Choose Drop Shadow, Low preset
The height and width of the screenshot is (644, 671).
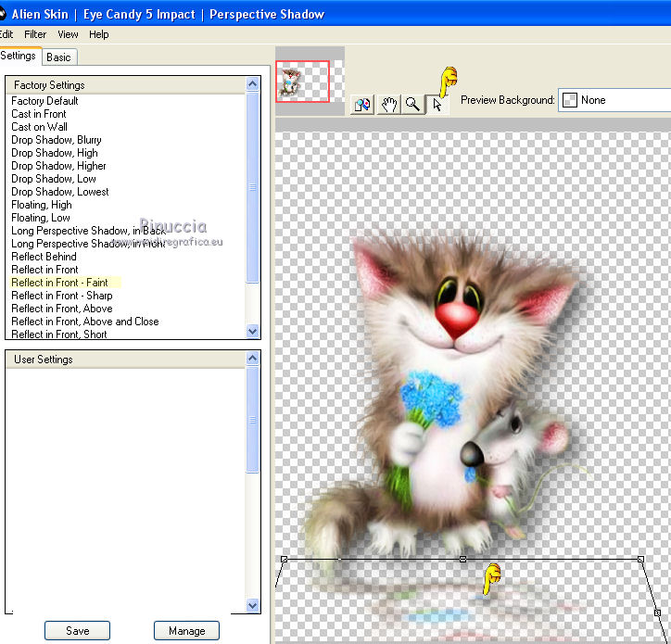(x=54, y=179)
